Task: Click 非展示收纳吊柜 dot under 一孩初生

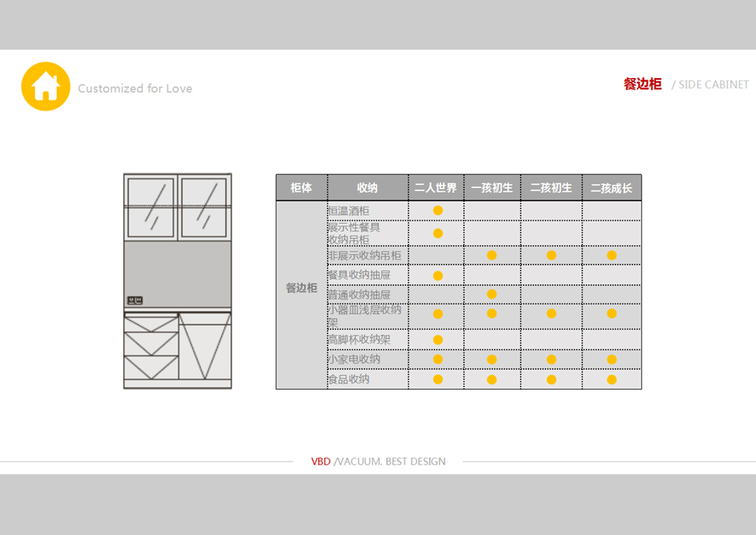Action: (492, 255)
